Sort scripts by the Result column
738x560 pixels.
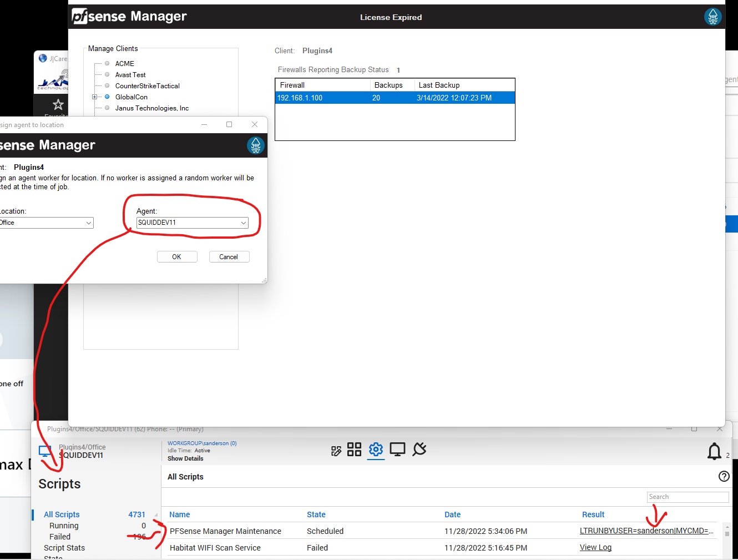click(593, 514)
